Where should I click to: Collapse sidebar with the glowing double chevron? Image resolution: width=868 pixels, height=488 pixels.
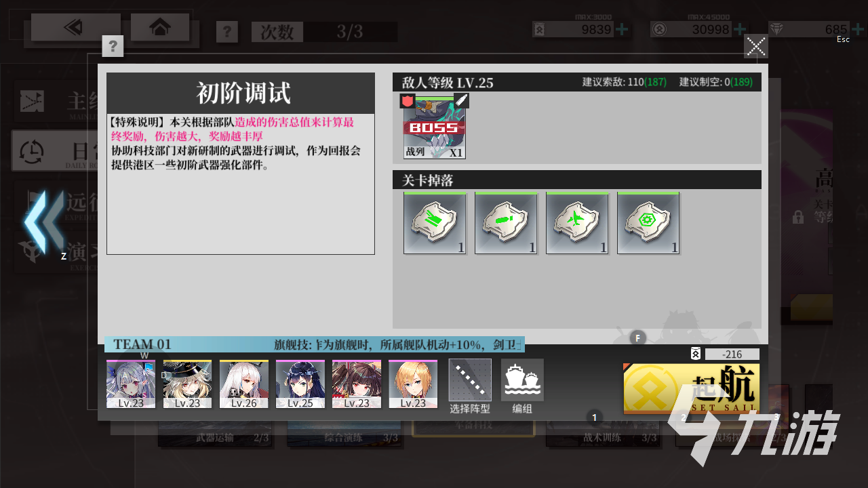[x=44, y=222]
